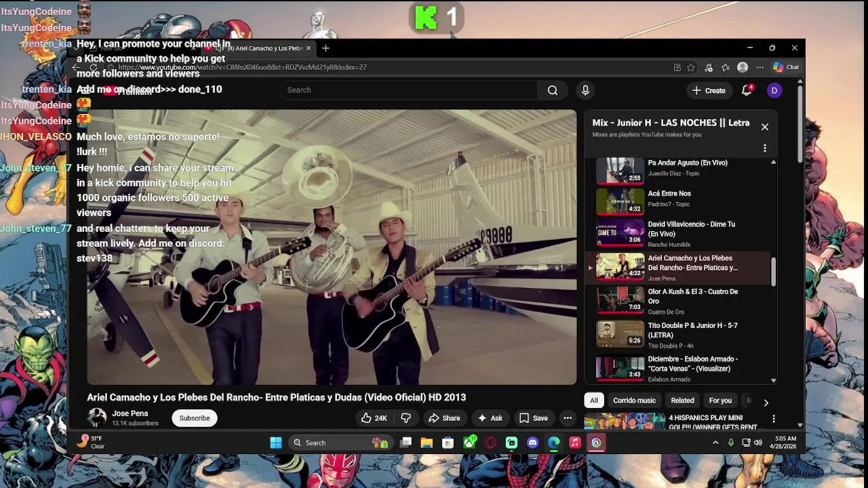The image size is (868, 488).
Task: Favorite this page with the star icon
Action: pyautogui.click(x=691, y=67)
